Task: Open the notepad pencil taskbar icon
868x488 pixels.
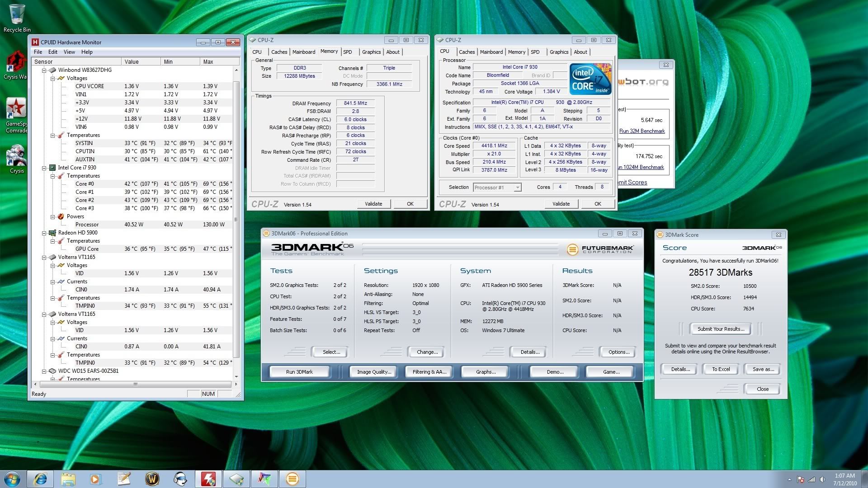Action: point(124,479)
